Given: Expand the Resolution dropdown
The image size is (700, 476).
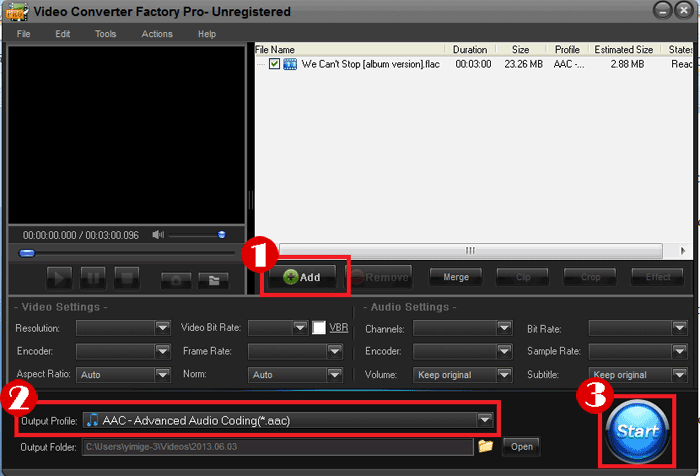Looking at the screenshot, I should 162,328.
